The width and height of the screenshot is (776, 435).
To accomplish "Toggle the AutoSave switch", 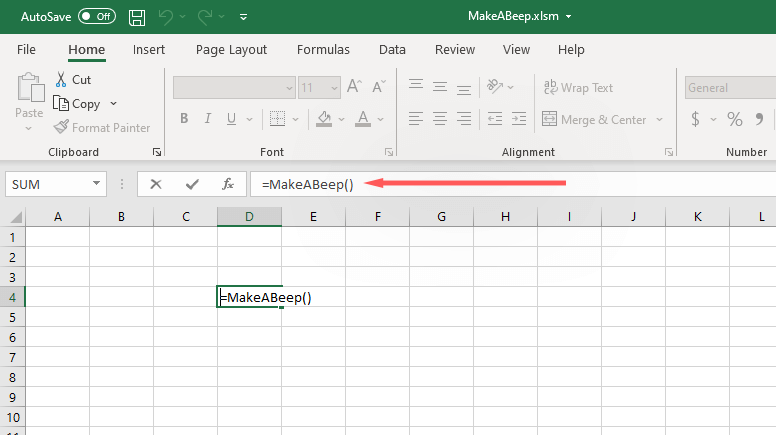I will [x=97, y=17].
